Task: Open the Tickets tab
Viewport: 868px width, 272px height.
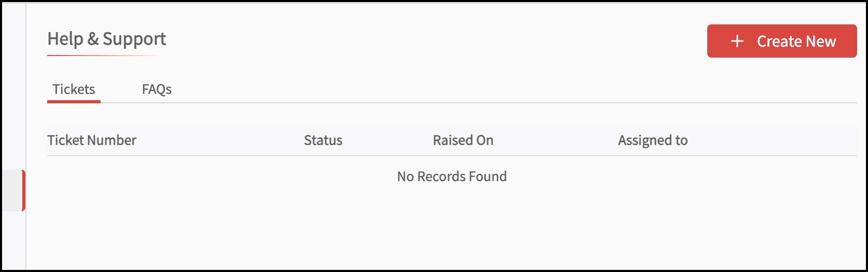Action: click(74, 89)
